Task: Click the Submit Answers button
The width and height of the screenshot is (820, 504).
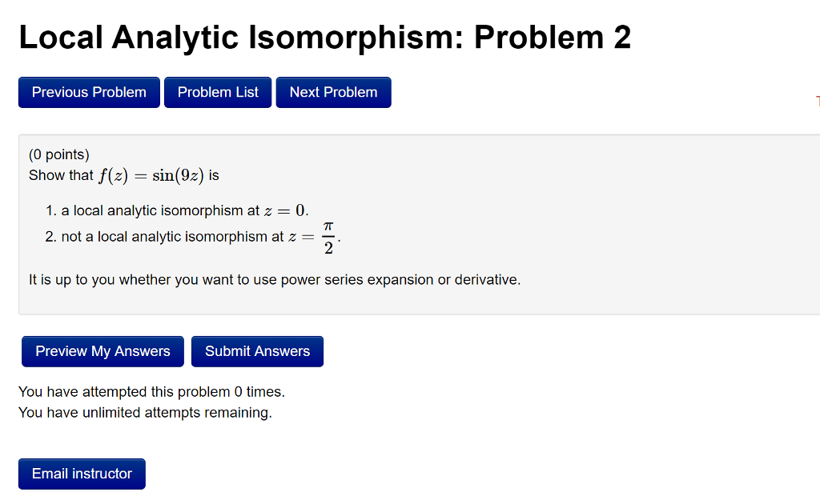Action: tap(256, 351)
